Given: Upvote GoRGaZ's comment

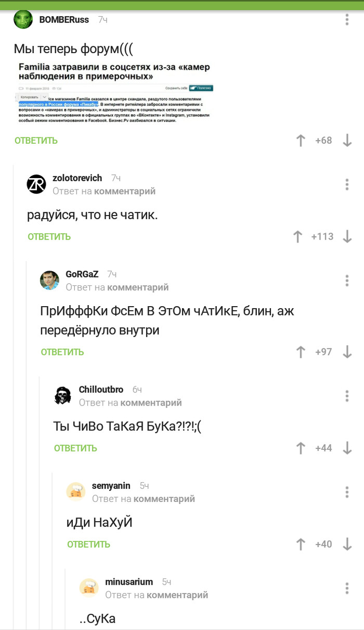Looking at the screenshot, I should coord(301,352).
